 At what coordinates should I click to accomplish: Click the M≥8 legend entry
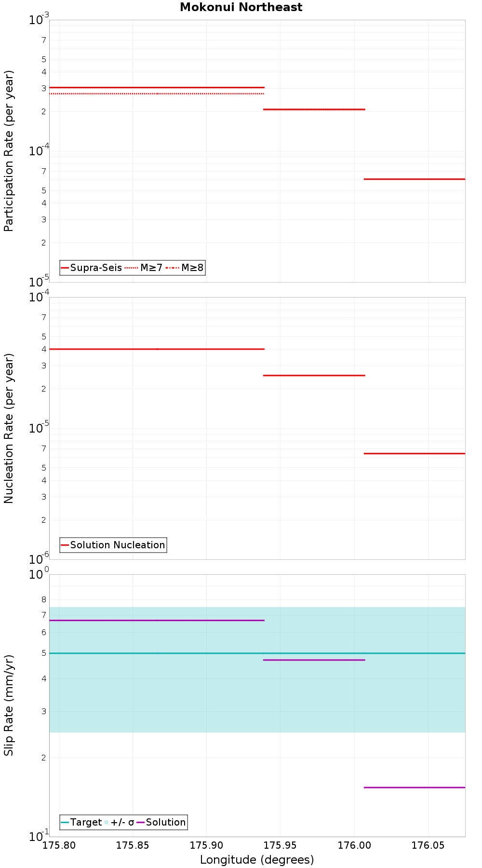point(185,268)
